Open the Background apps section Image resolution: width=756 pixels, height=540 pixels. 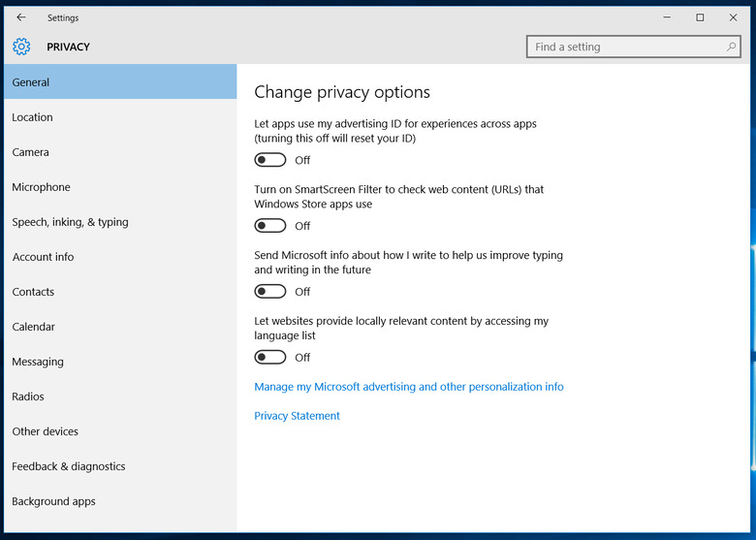(x=120, y=501)
